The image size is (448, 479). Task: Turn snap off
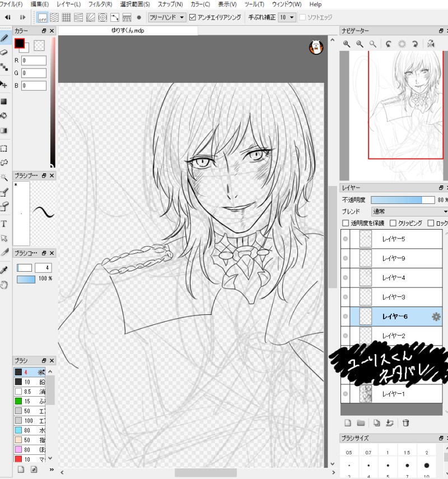(x=42, y=17)
